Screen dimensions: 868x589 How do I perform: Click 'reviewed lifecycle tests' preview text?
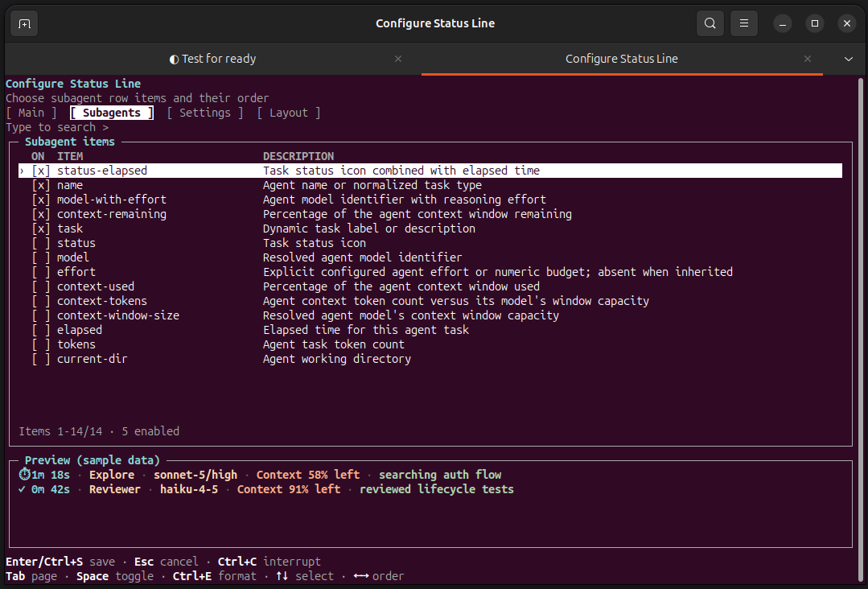coord(437,489)
